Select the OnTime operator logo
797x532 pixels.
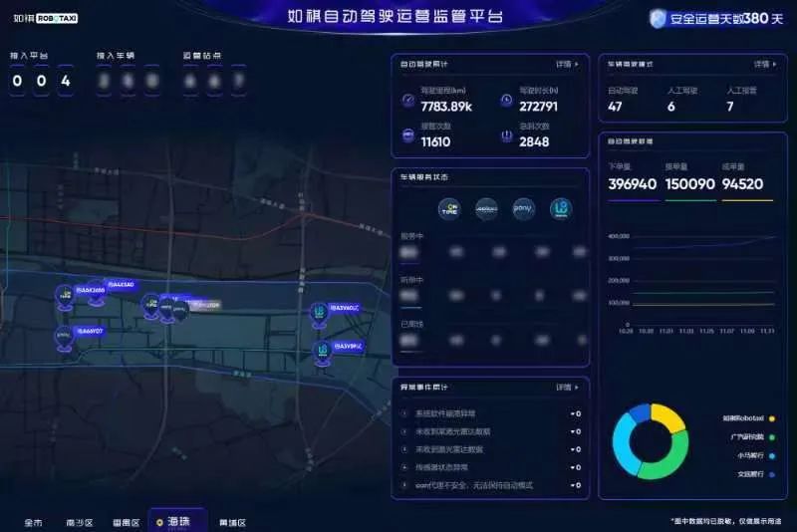[449, 208]
